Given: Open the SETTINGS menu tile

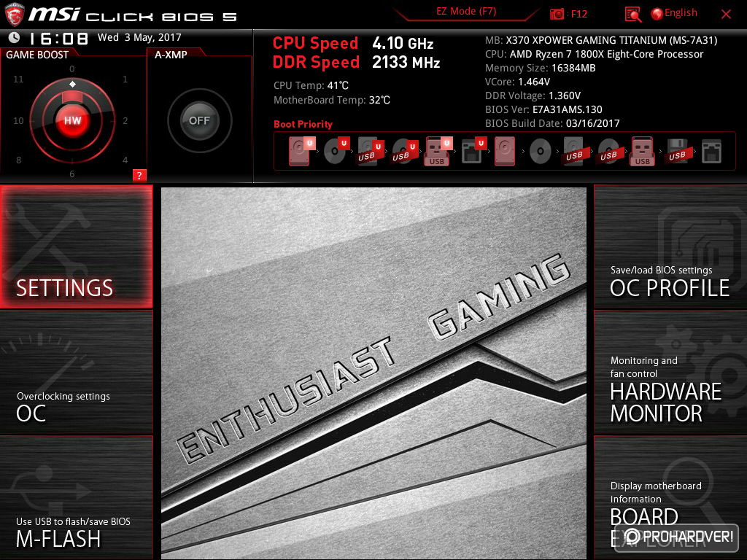Looking at the screenshot, I should (77, 246).
